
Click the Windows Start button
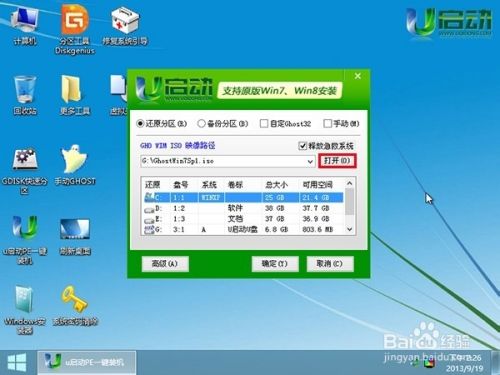click(x=17, y=363)
